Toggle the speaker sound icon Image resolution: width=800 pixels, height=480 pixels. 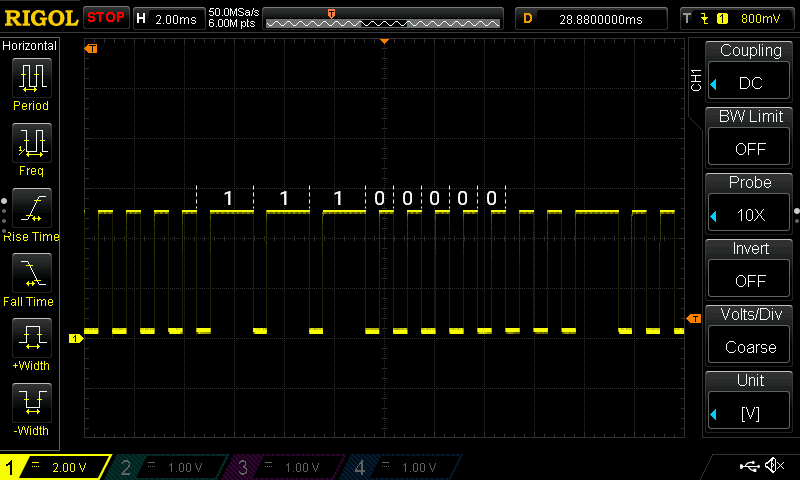[773, 466]
